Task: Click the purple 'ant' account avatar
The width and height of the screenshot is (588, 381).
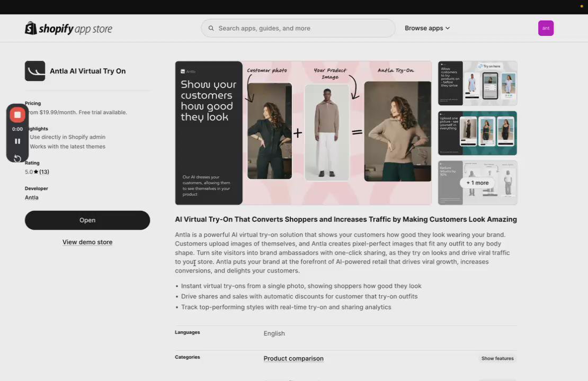Action: [x=546, y=28]
